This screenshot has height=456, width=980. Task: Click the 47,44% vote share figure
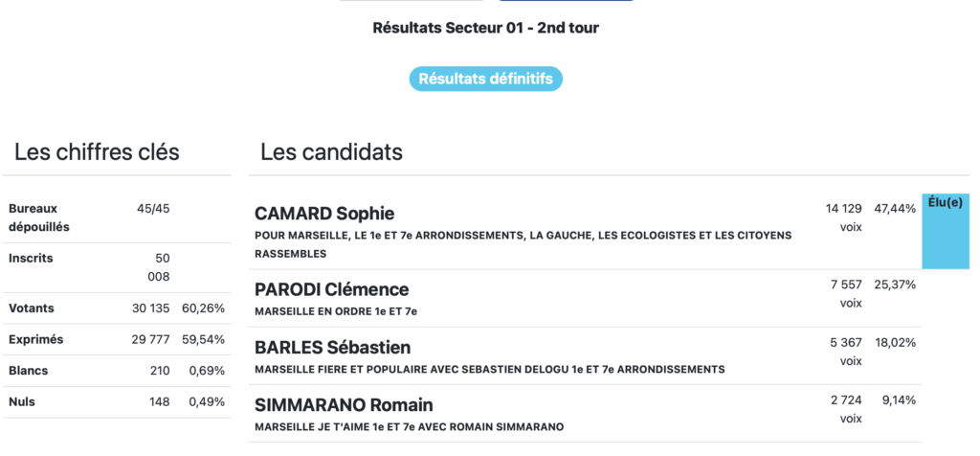(x=895, y=209)
